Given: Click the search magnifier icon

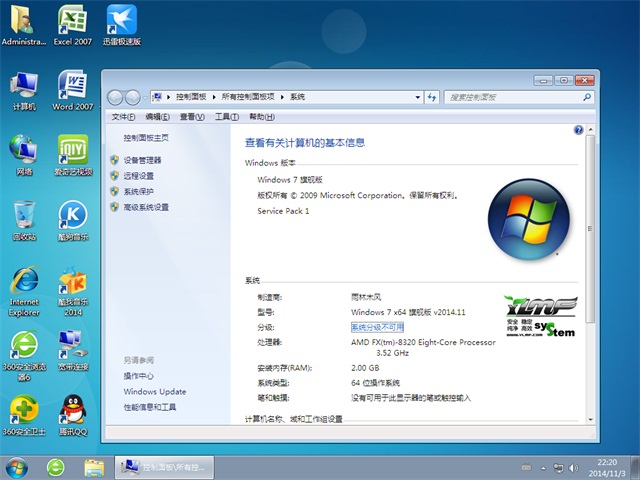Looking at the screenshot, I should pyautogui.click(x=587, y=97).
